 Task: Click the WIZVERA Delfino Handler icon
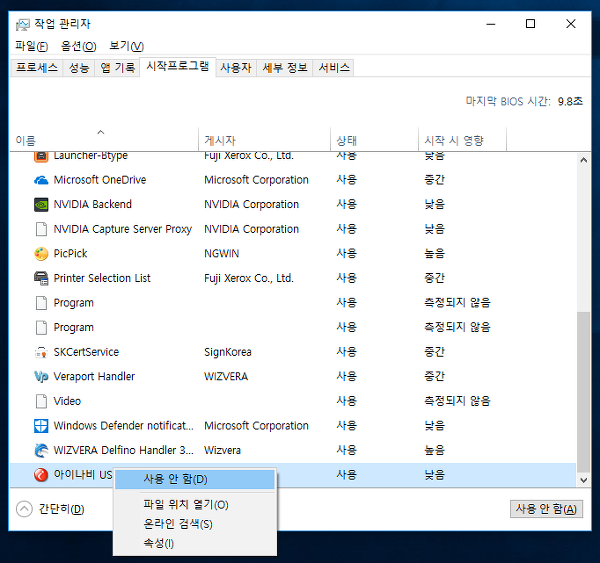(41, 450)
